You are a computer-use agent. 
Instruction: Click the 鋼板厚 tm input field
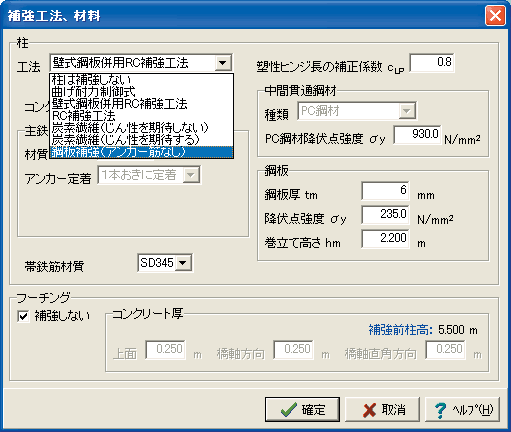[385, 191]
